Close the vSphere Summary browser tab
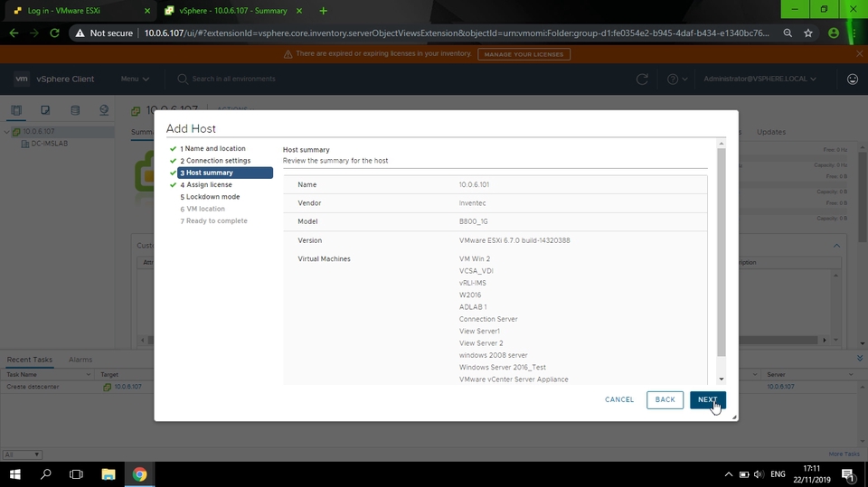Viewport: 868px width, 487px height. click(299, 11)
